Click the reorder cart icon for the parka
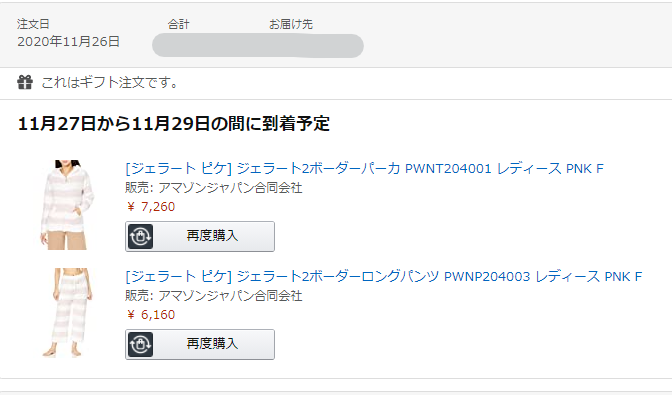 pyautogui.click(x=140, y=236)
